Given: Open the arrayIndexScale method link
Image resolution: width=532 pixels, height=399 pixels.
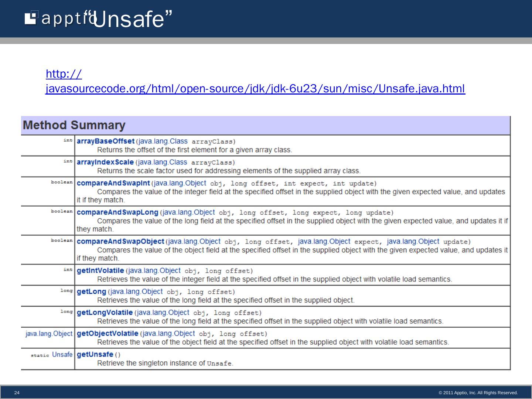Looking at the screenshot, I should pyautogui.click(x=105, y=162).
